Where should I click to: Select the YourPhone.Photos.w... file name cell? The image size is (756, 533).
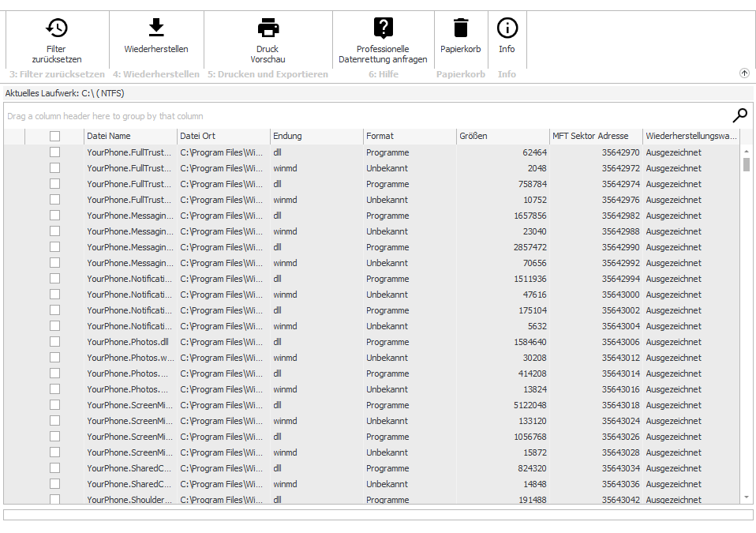tap(130, 358)
